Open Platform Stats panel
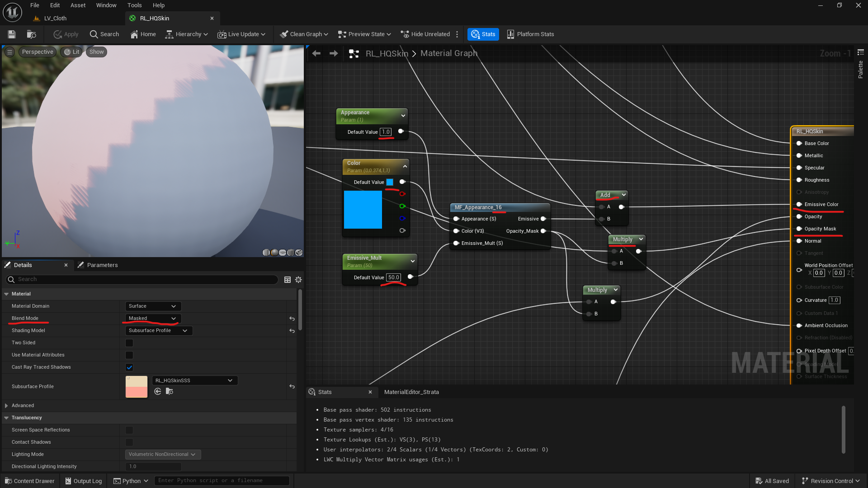 (530, 34)
